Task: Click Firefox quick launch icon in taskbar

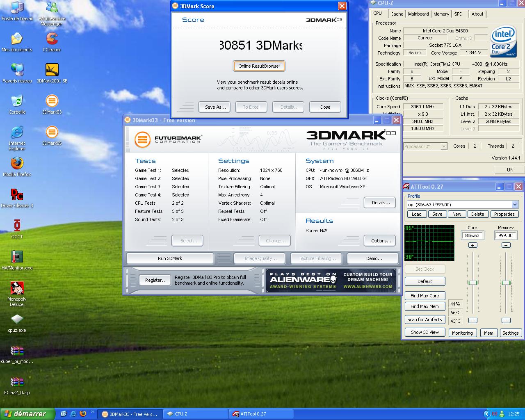Action: click(x=82, y=414)
